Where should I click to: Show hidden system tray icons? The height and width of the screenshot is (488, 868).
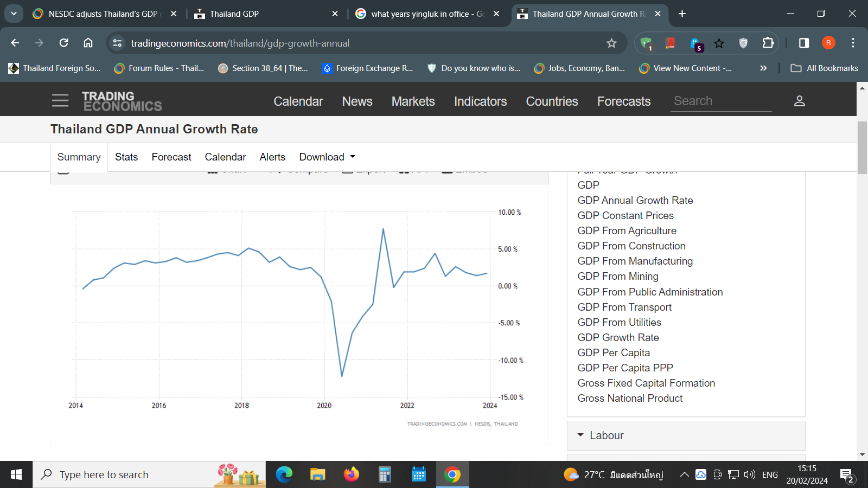pyautogui.click(x=685, y=475)
